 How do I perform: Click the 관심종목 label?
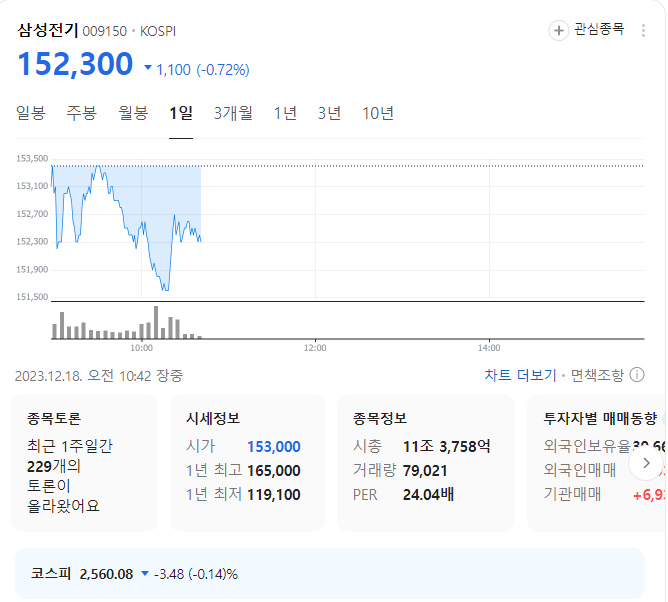click(599, 29)
